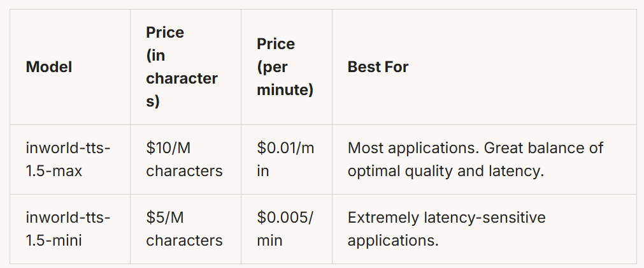644x268 pixels.
Task: Click "characters" below the $10/M price
Action: pyautogui.click(x=184, y=171)
